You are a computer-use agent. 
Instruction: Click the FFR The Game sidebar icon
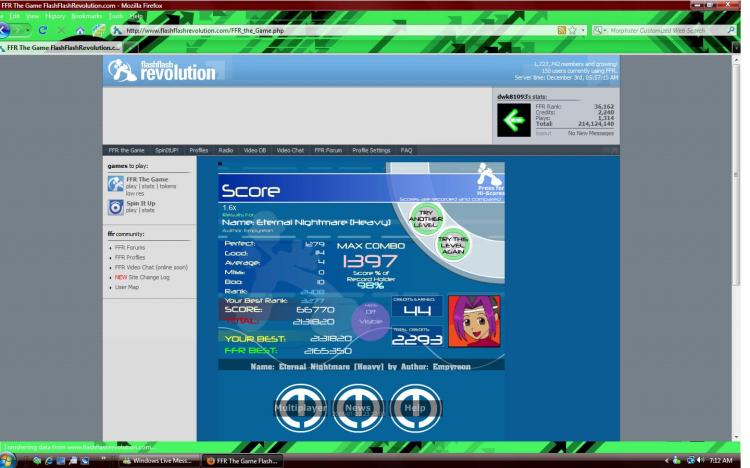point(115,184)
